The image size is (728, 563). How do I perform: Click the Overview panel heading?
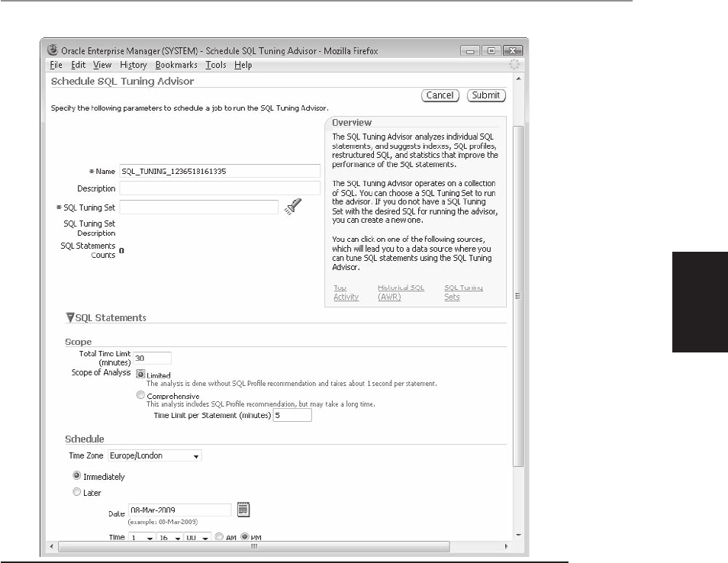(x=352, y=123)
